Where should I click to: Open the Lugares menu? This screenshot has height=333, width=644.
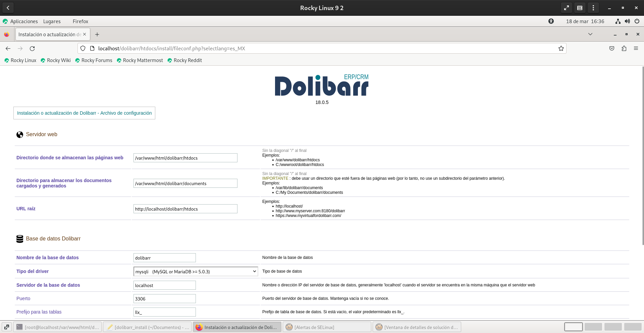coord(52,21)
